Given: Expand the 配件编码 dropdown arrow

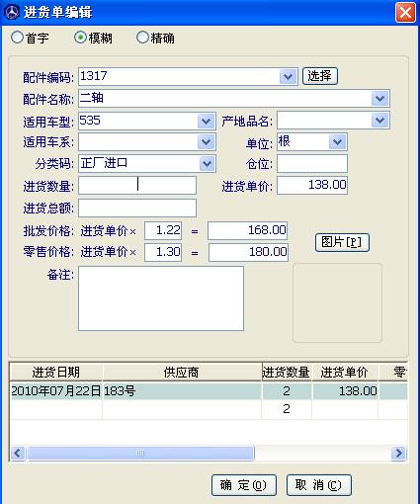Looking at the screenshot, I should tap(288, 77).
